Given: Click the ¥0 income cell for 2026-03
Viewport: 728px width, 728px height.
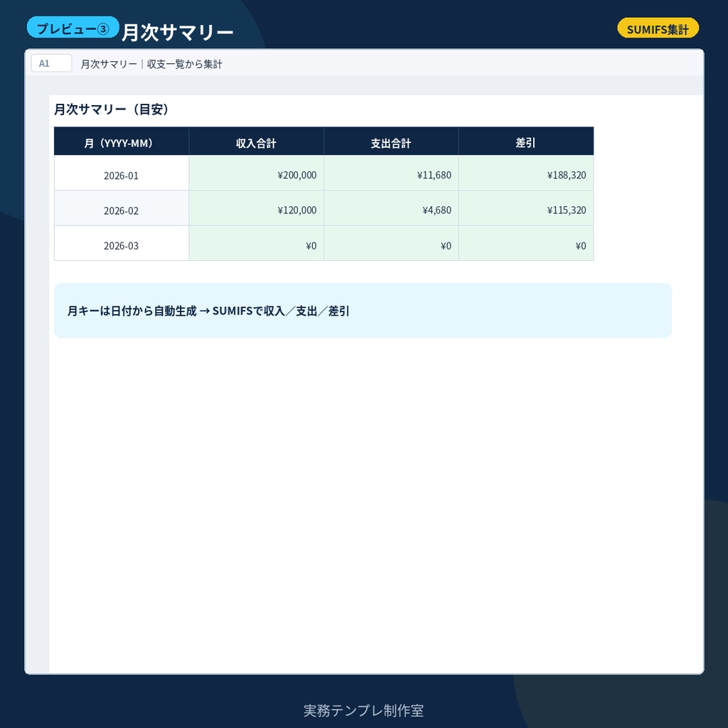Looking at the screenshot, I should (x=256, y=243).
